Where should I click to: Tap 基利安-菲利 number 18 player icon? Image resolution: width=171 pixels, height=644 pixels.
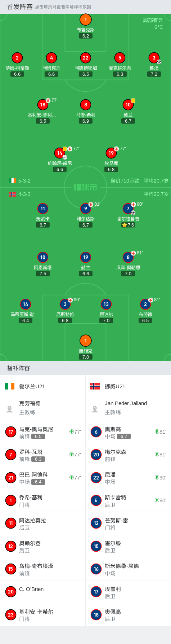point(43,105)
